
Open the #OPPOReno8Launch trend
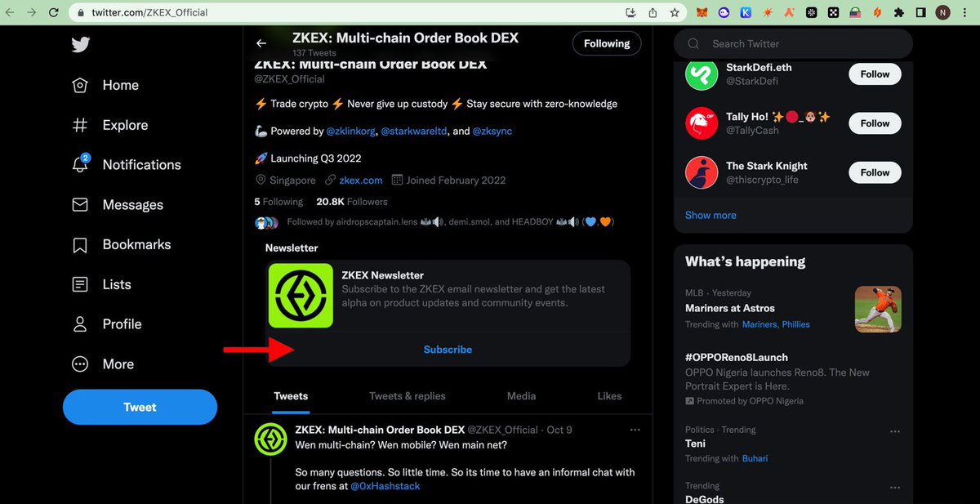[x=737, y=357]
